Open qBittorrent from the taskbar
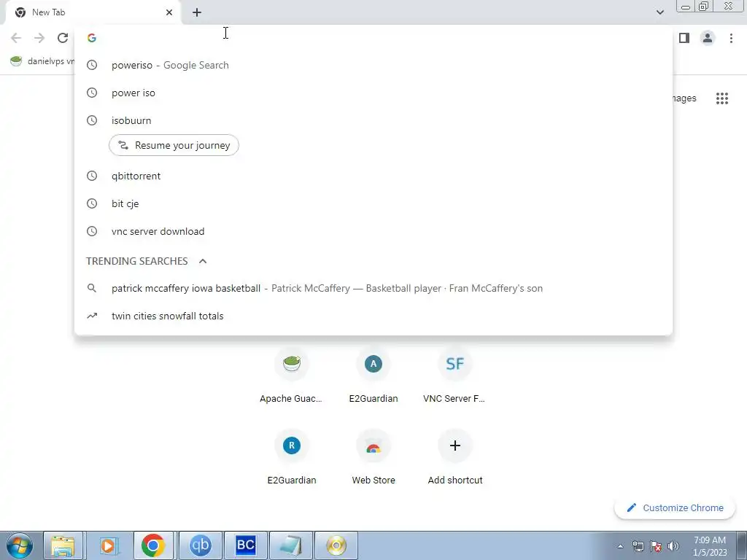This screenshot has width=747, height=560. (200, 545)
